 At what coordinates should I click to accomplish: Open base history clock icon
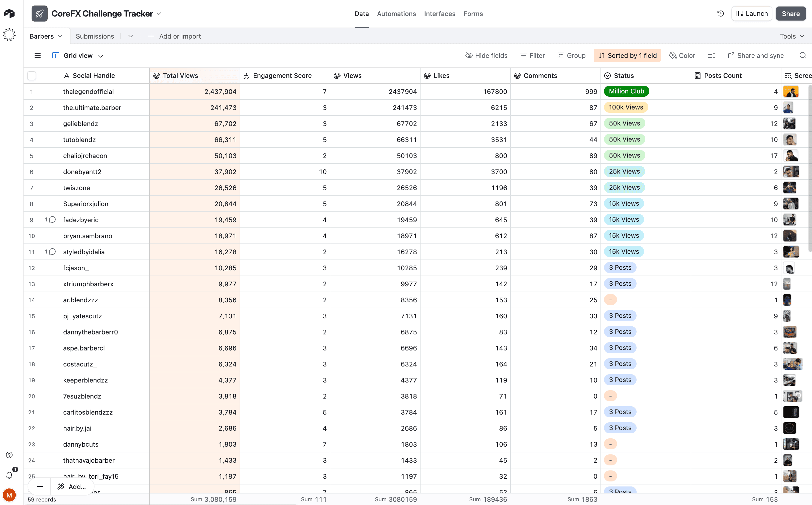[x=721, y=14]
